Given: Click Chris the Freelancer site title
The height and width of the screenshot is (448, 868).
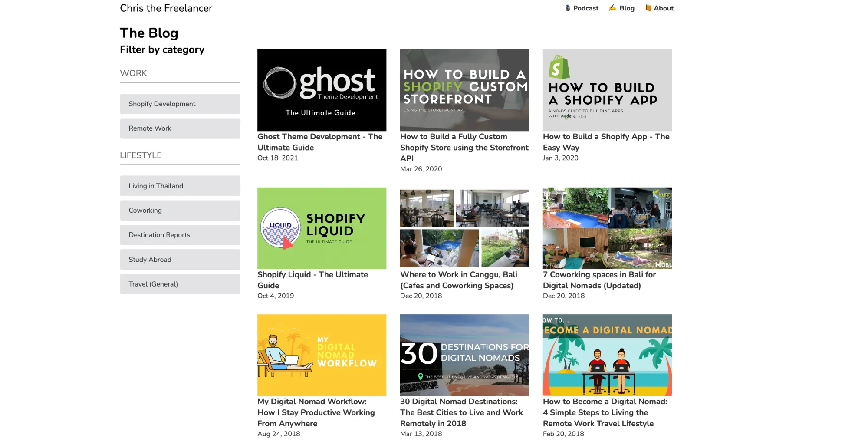Looking at the screenshot, I should coord(166,8).
